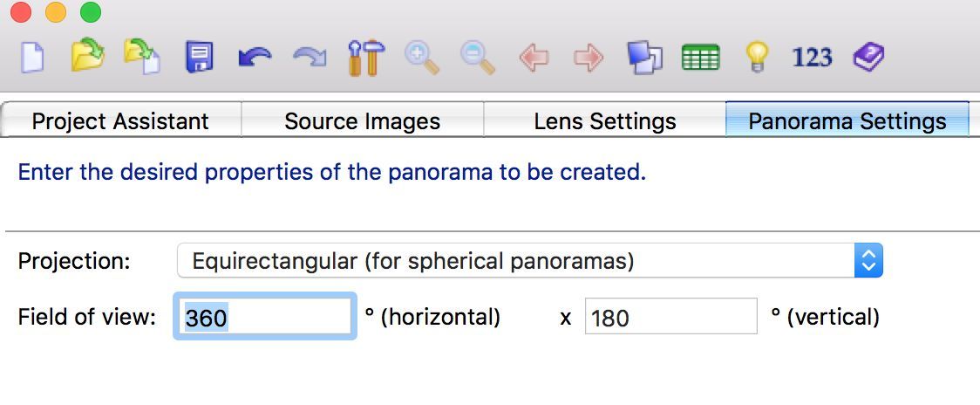The height and width of the screenshot is (405, 980).
Task: Open tools via the hammer and screwdriver icon
Action: [x=365, y=58]
